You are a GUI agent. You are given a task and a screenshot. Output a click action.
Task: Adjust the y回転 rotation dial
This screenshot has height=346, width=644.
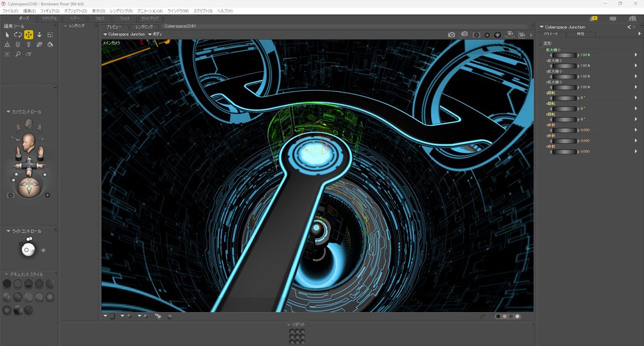(565, 98)
